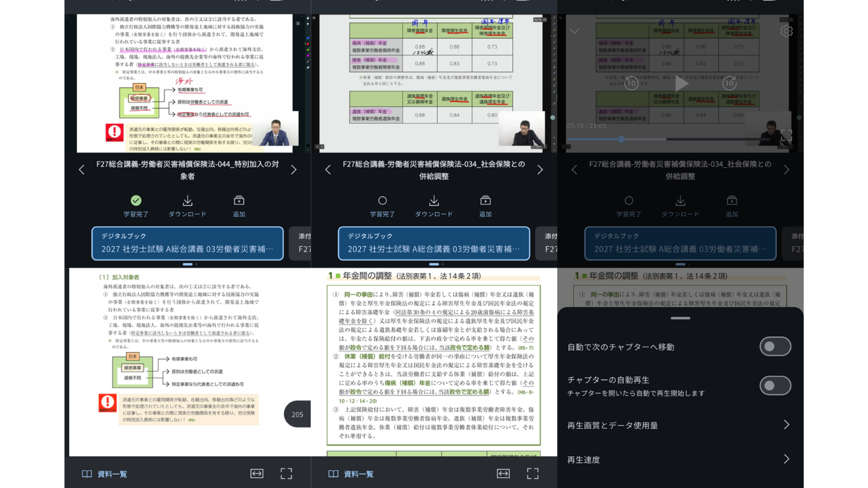Screen dimensions: 868x488
Task: Go to the chapter after the 044 lesson
Action: pyautogui.click(x=294, y=170)
